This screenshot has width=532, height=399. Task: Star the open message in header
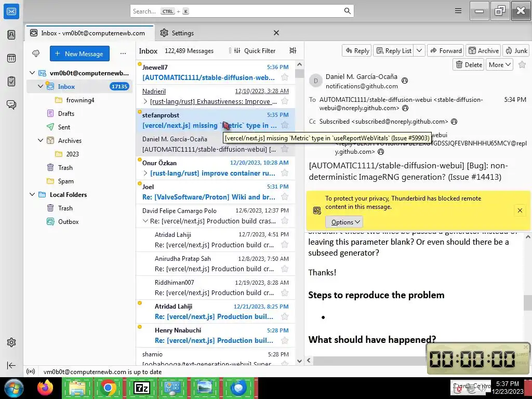click(x=522, y=64)
